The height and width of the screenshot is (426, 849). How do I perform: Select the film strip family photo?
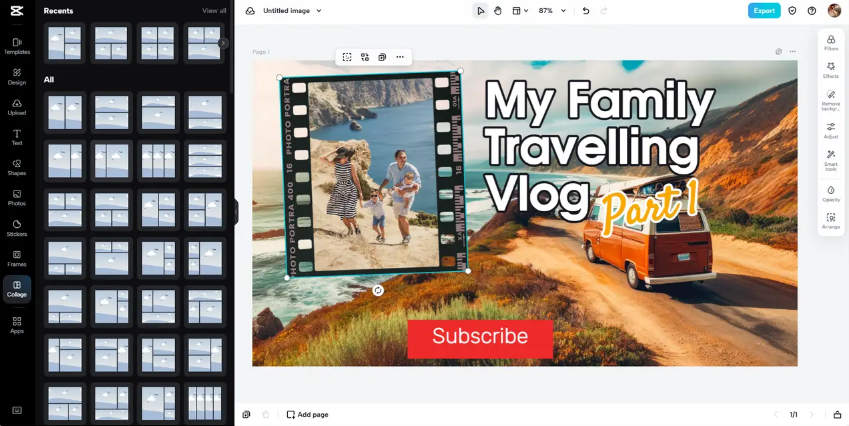[x=374, y=173]
